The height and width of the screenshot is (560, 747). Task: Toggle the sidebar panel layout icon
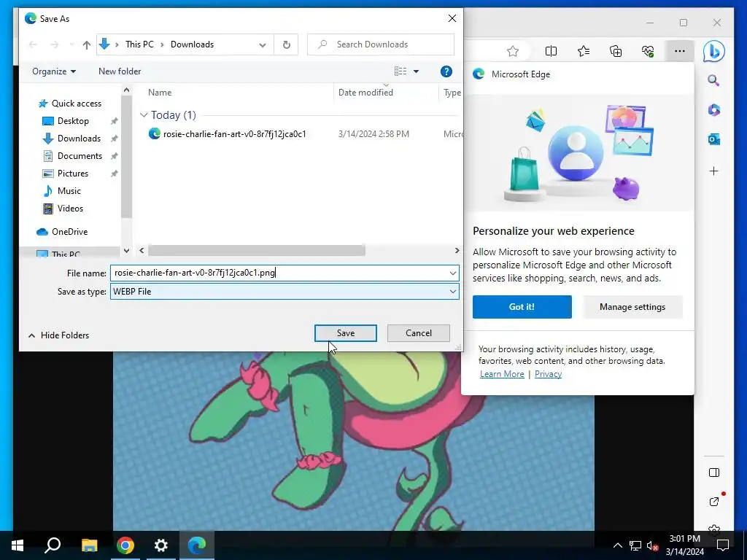click(713, 472)
